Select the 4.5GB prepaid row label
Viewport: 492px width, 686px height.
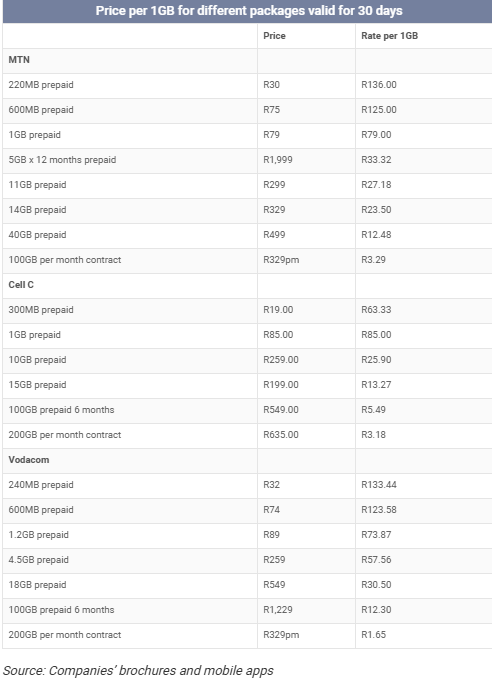pyautogui.click(x=38, y=560)
